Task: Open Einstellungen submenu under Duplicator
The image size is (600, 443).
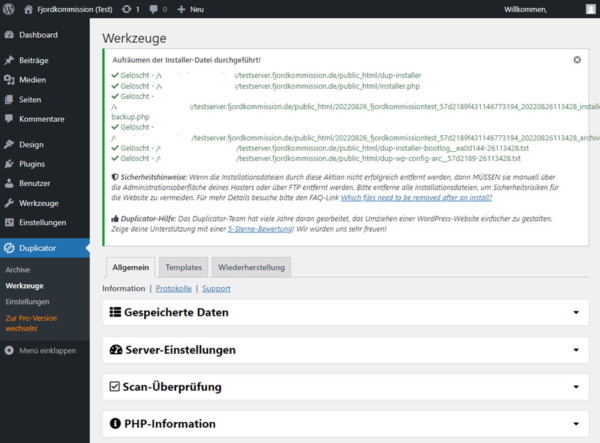Action: click(x=27, y=301)
